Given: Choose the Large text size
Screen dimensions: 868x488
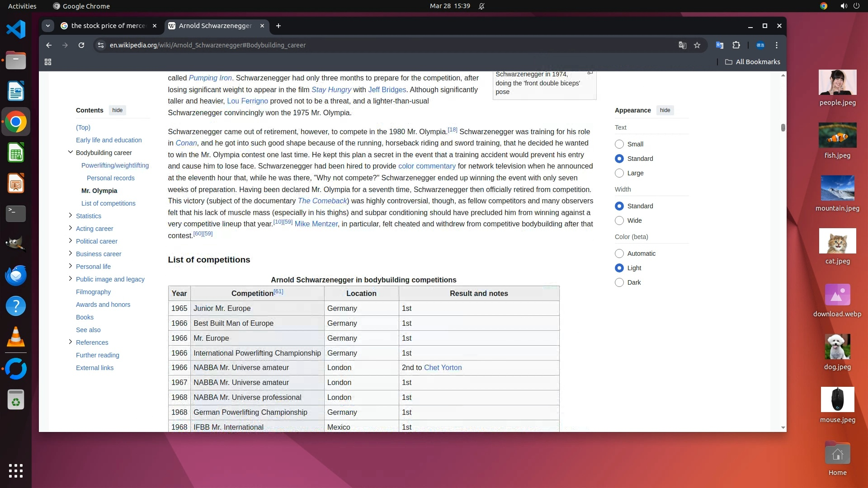Looking at the screenshot, I should coord(619,173).
